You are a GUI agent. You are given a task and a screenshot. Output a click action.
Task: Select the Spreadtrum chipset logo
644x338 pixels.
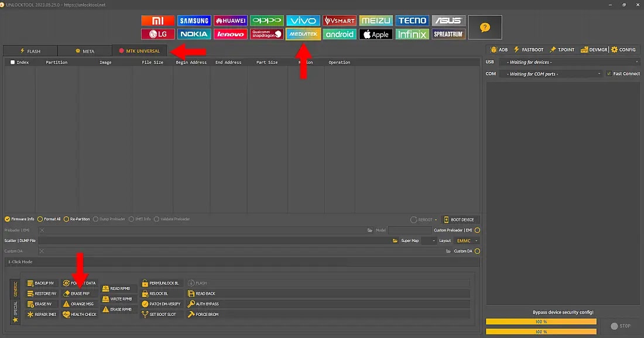448,34
